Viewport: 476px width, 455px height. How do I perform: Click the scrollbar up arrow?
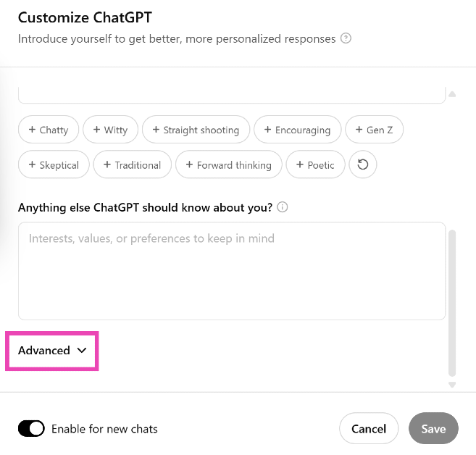(x=452, y=94)
